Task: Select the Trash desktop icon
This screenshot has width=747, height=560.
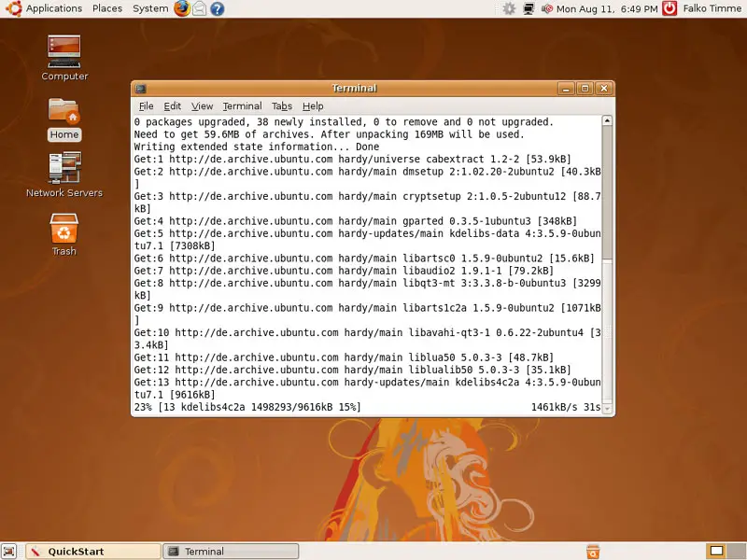Action: [x=64, y=234]
